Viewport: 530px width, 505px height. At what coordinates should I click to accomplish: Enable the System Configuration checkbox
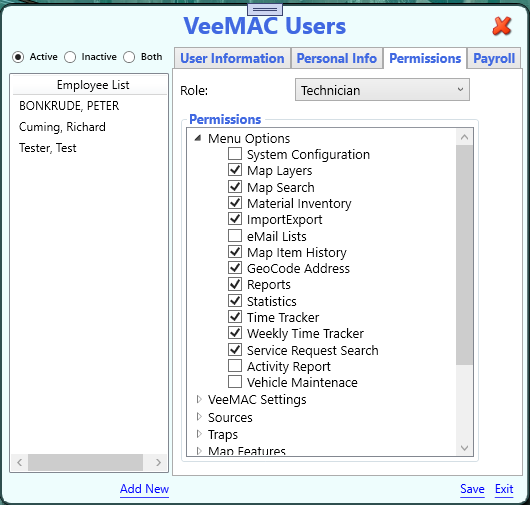click(235, 154)
